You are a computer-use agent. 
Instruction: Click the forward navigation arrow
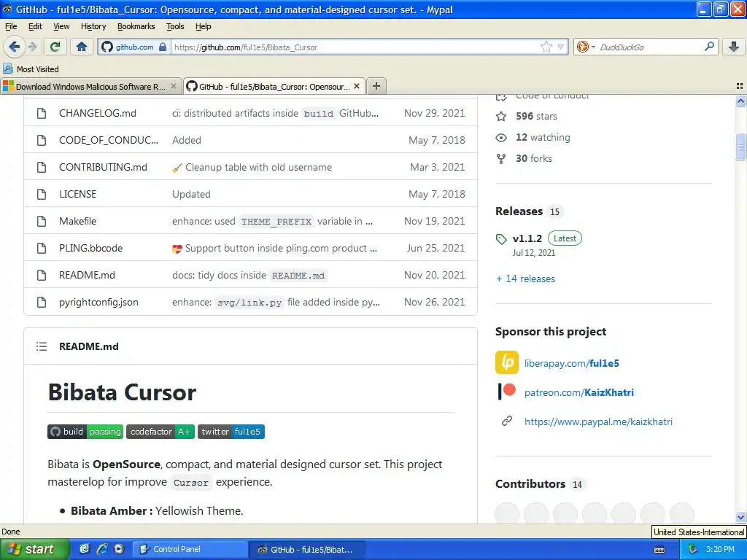click(32, 47)
